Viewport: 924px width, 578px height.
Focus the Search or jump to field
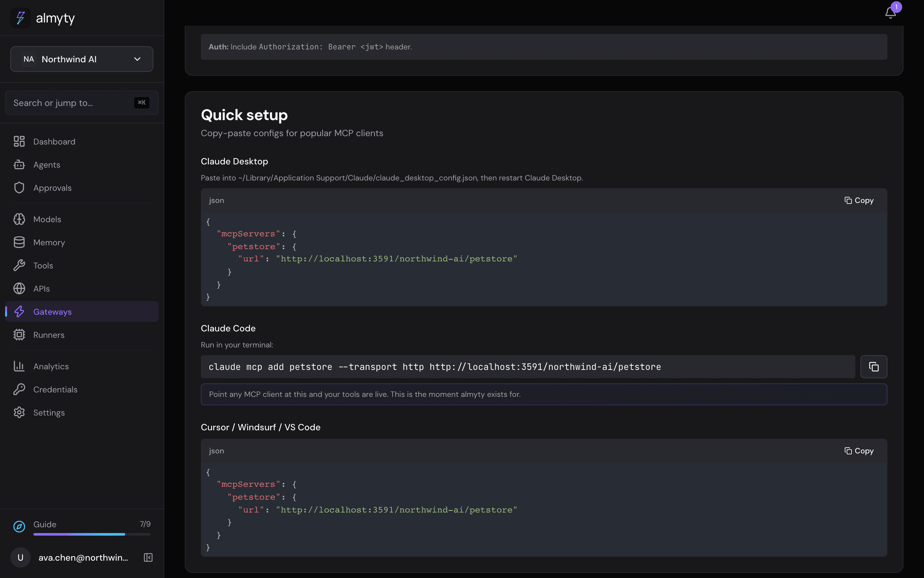(82, 103)
